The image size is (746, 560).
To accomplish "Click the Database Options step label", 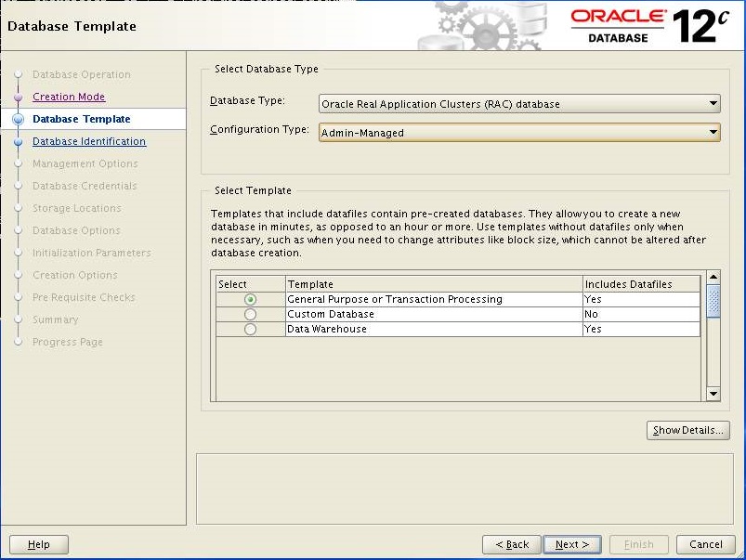I will click(x=76, y=230).
